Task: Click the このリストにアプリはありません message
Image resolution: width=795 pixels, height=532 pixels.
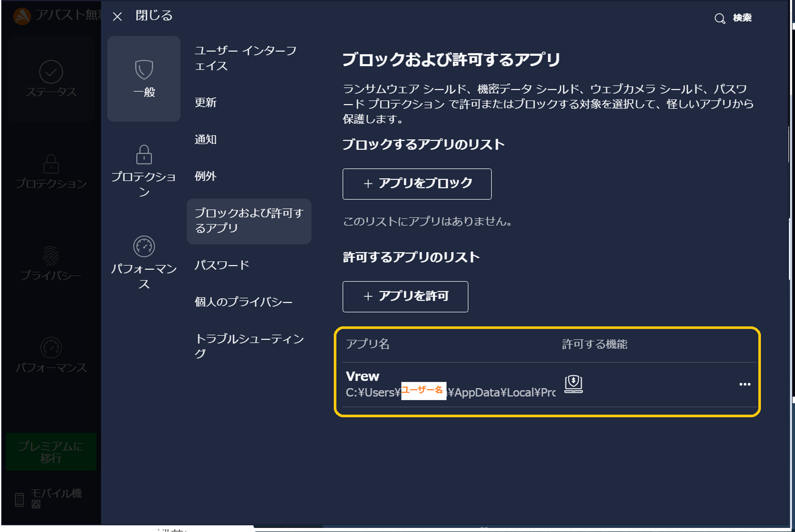Action: click(x=428, y=221)
